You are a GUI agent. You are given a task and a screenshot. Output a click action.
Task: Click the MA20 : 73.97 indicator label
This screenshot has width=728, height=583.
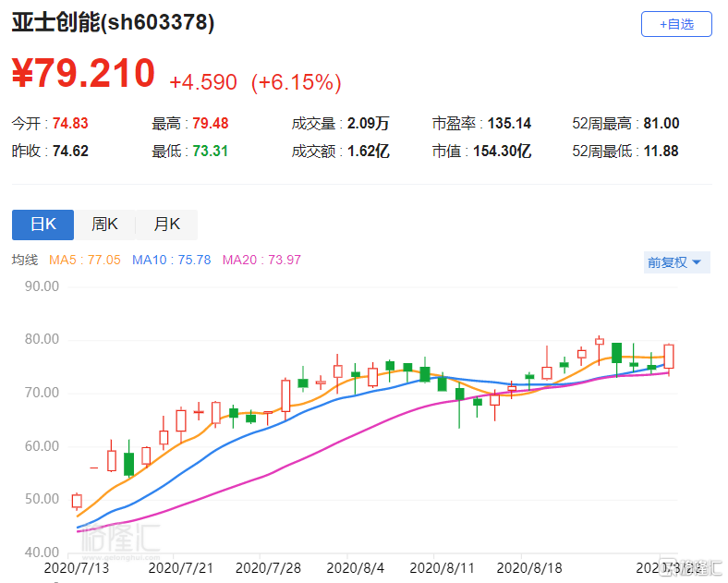click(x=261, y=260)
